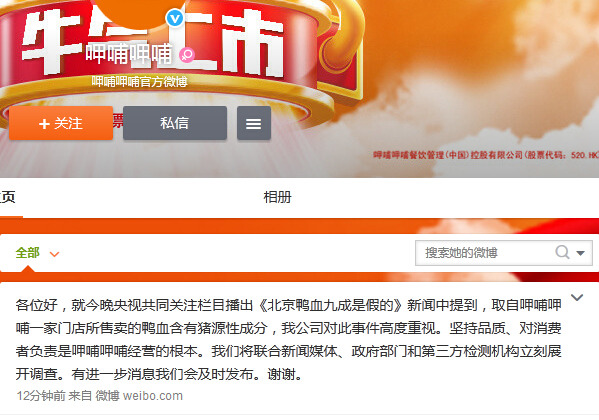Viewport: 599px width, 420px height.
Task: Click the blue V verification badge
Action: [x=175, y=18]
